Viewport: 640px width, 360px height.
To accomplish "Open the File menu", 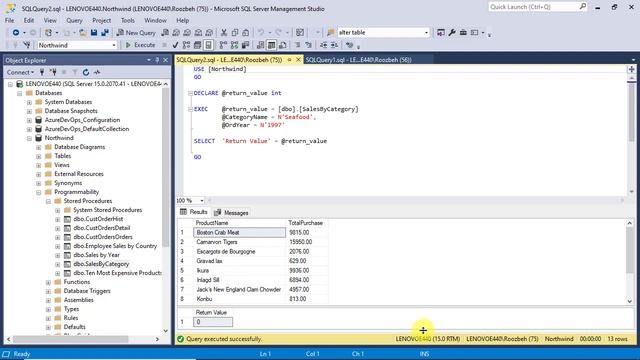I will coord(9,20).
